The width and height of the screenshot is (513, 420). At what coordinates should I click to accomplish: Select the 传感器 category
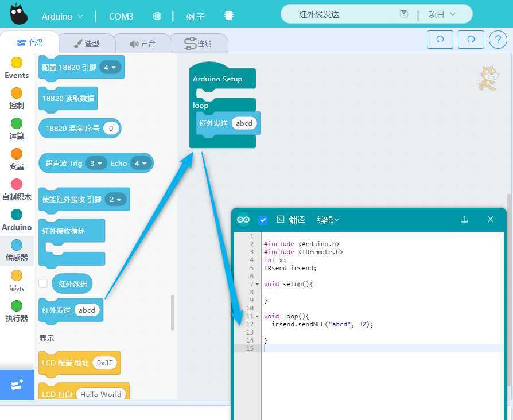[x=17, y=251]
